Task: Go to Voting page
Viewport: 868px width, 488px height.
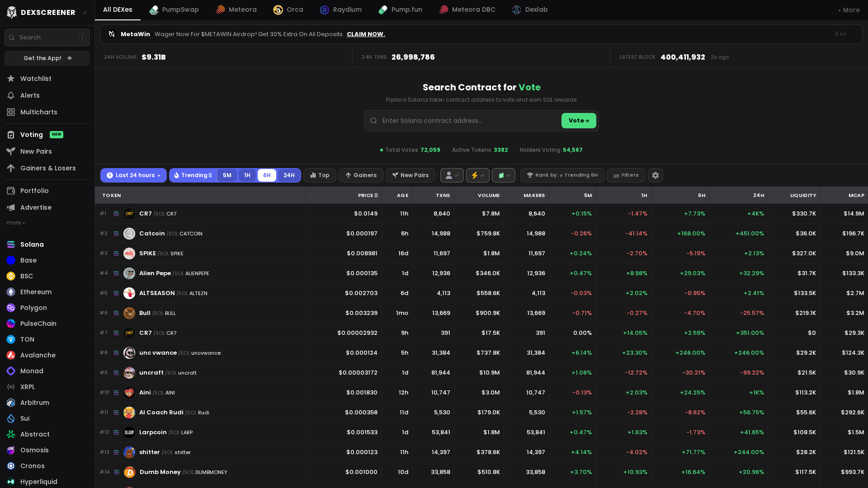Action: [x=47, y=135]
